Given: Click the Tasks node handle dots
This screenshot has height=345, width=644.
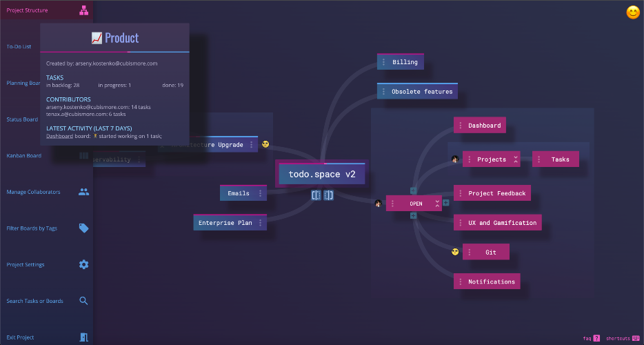Looking at the screenshot, I should point(539,159).
